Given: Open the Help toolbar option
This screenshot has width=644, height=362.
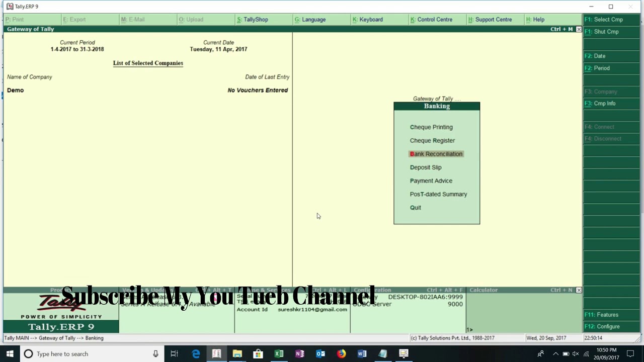Looking at the screenshot, I should (535, 20).
